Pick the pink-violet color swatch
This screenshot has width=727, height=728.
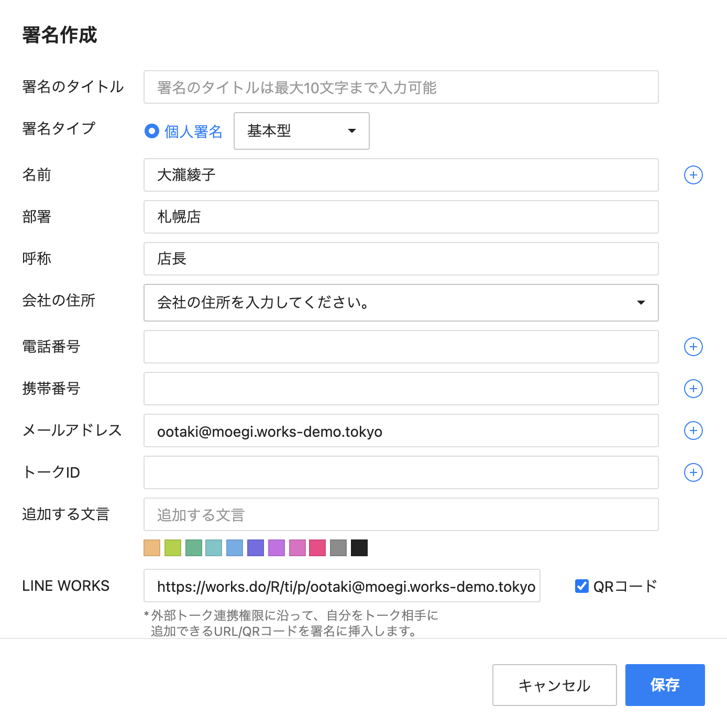point(298,548)
